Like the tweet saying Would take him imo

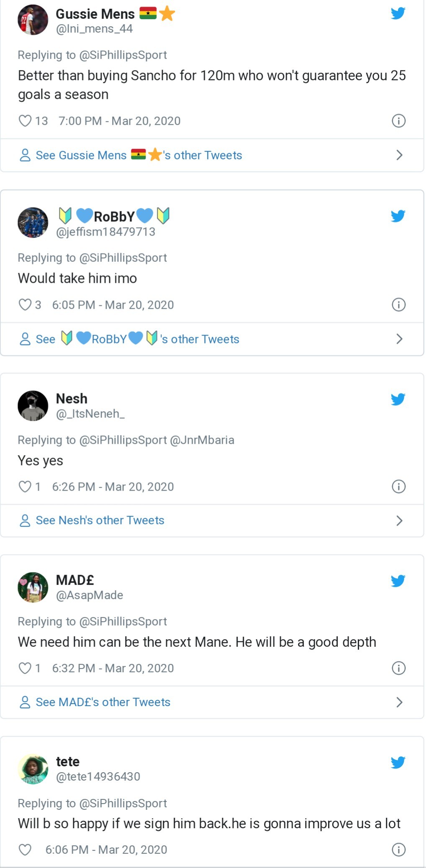click(25, 305)
